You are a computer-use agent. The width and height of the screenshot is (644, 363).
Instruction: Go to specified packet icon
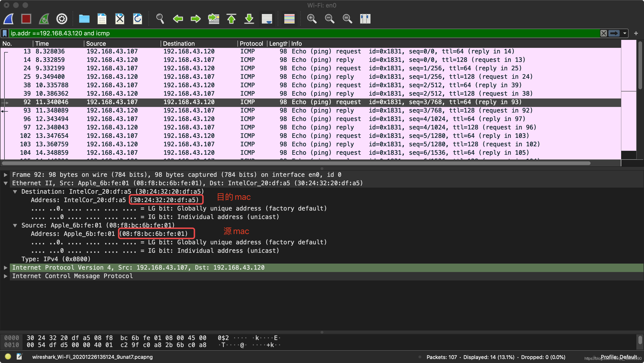214,19
